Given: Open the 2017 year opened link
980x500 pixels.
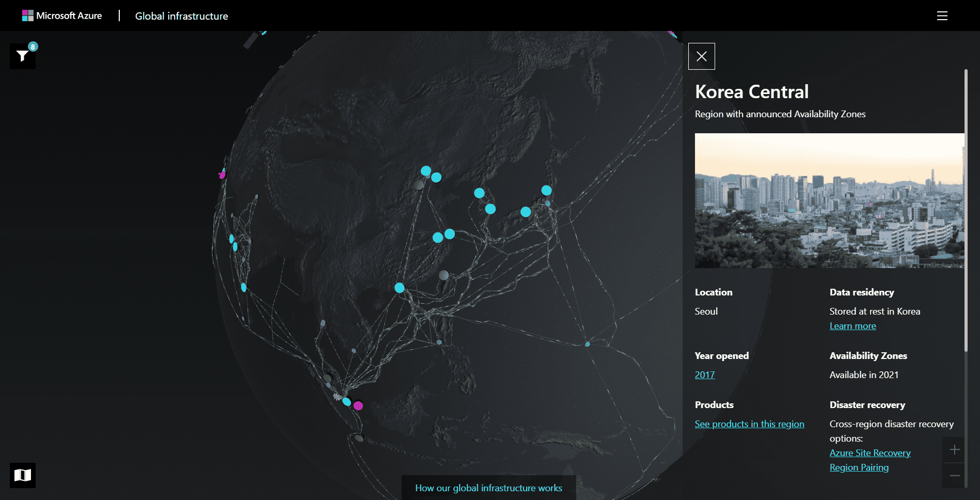Looking at the screenshot, I should click(x=705, y=375).
